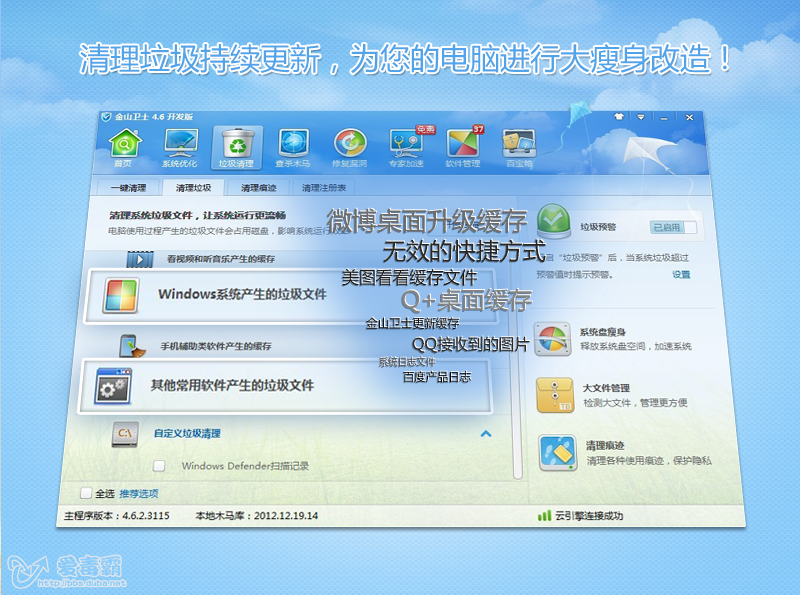Image resolution: width=800 pixels, height=595 pixels.
Task: Switch to the 清理注册表 tab
Action: coord(324,188)
